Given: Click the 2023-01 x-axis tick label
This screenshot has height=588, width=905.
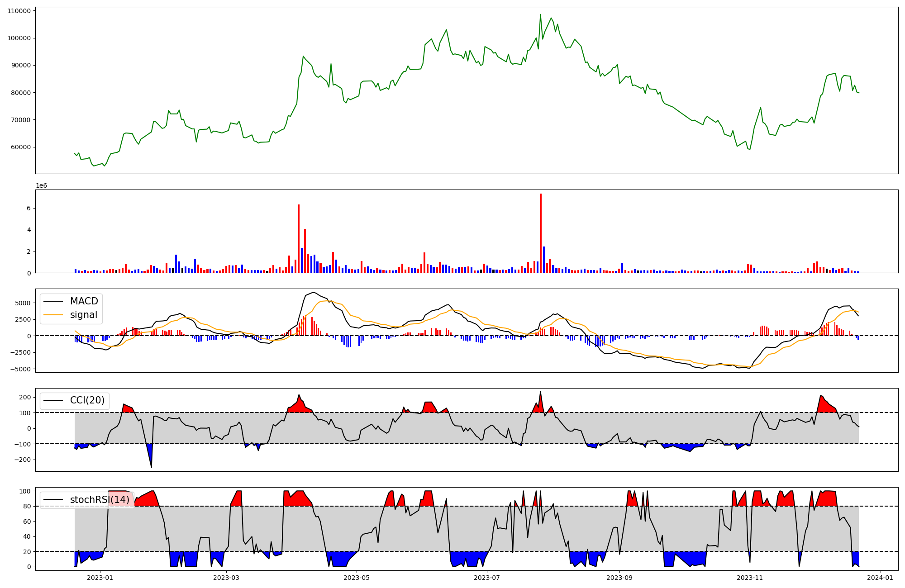Looking at the screenshot, I should pos(100,578).
